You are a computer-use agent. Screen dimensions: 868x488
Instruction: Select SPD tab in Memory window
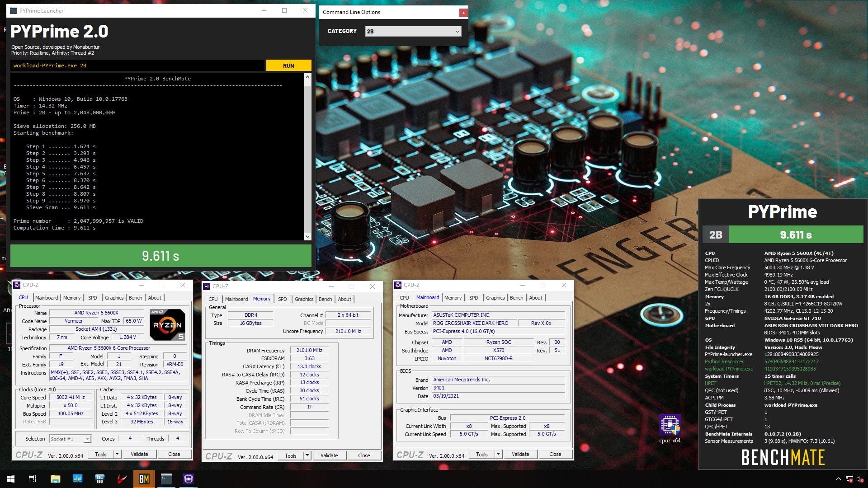click(x=283, y=299)
